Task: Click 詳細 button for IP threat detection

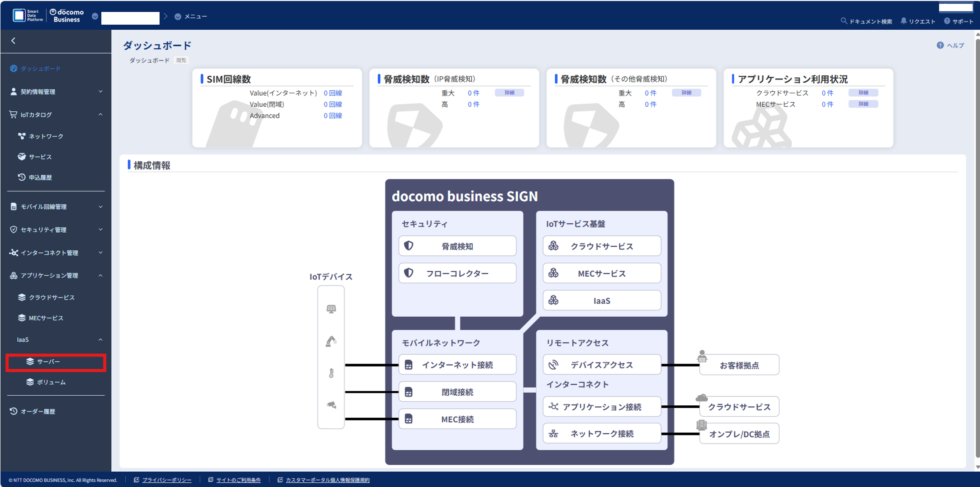Action: (x=509, y=93)
